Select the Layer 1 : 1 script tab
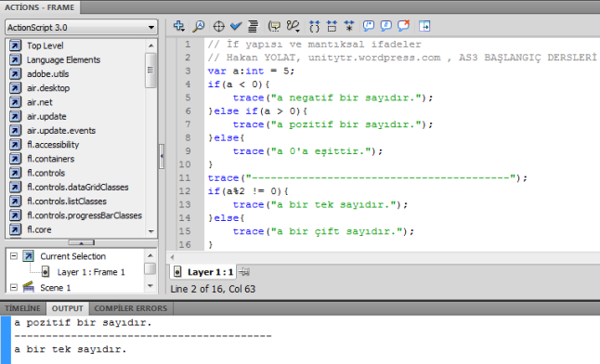 click(203, 272)
